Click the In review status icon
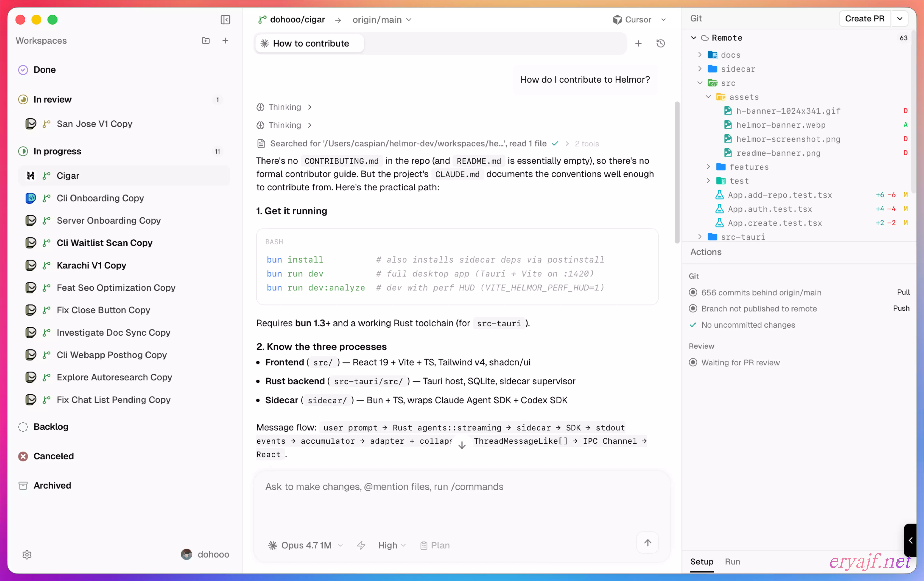Viewport: 924px width, 581px height. [x=23, y=99]
